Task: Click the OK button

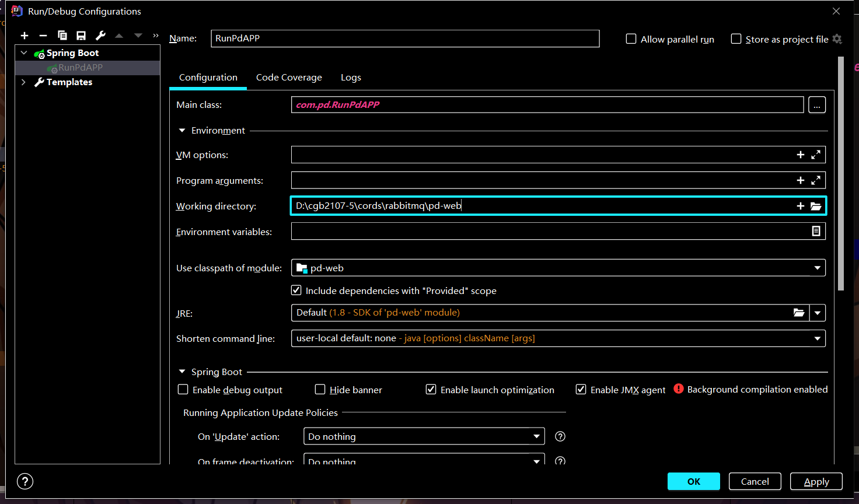Action: click(x=694, y=481)
